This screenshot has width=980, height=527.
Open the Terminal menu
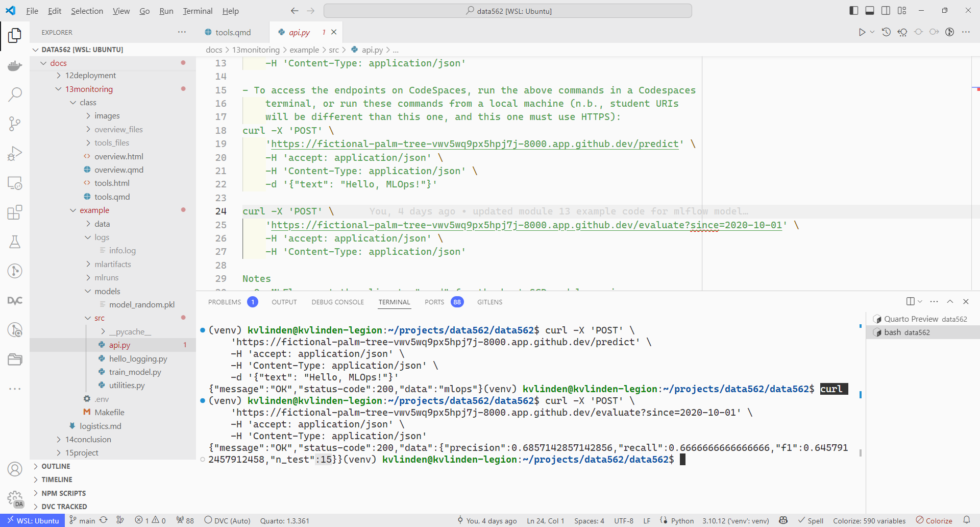coord(198,11)
